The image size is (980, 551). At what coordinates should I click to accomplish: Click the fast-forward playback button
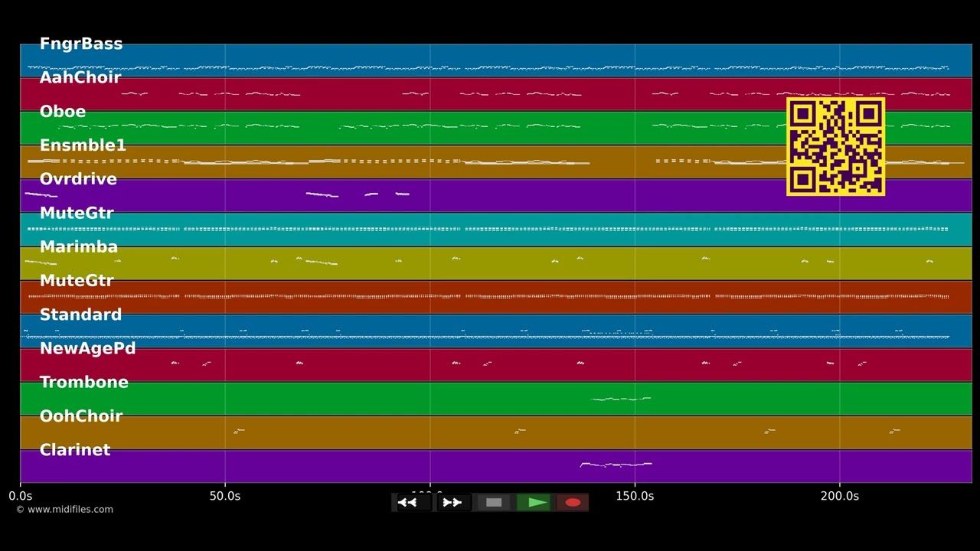[x=452, y=503]
